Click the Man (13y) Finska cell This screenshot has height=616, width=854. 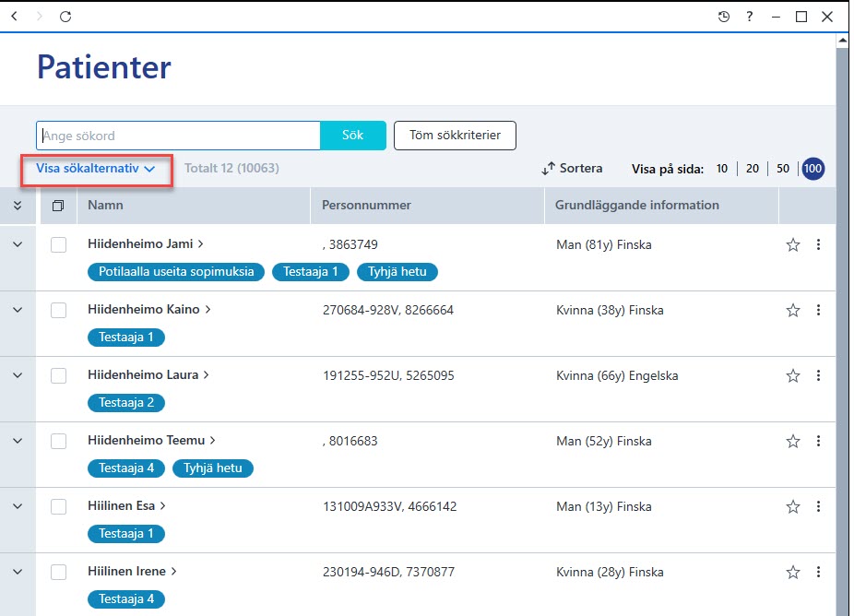click(604, 506)
